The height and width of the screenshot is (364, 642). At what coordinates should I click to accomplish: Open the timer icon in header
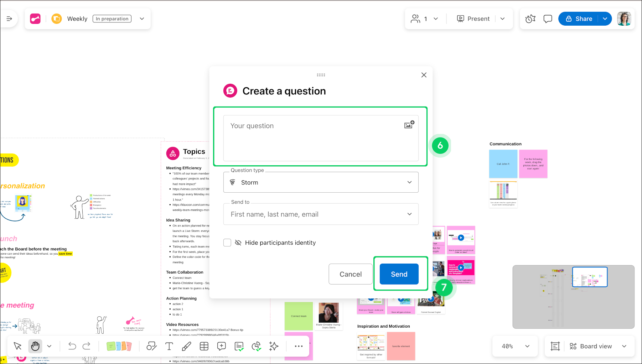[x=530, y=19]
